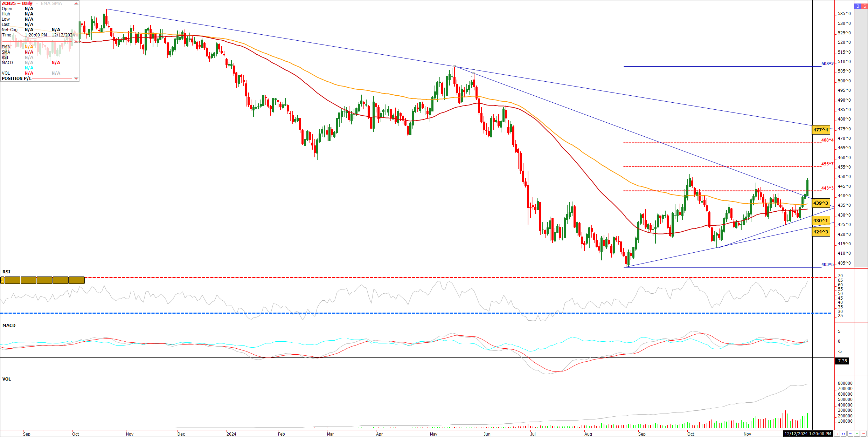Click the red S sell button

pyautogui.click(x=864, y=6)
